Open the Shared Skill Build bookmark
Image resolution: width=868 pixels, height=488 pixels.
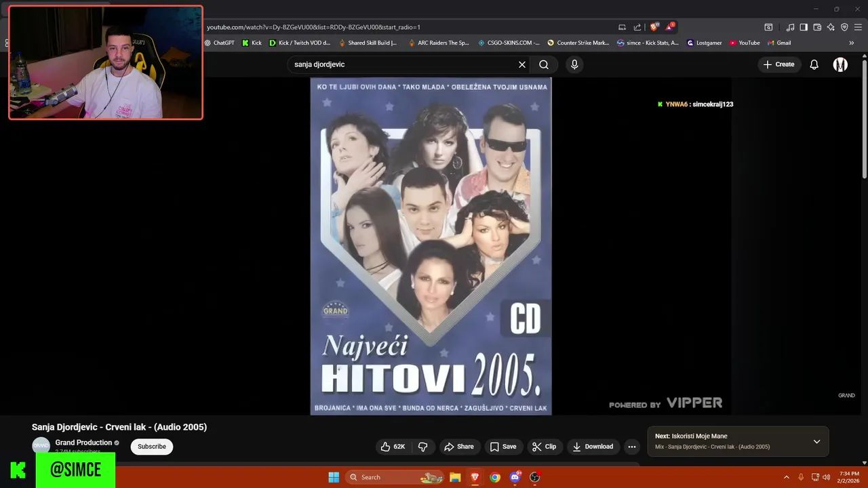pos(368,43)
